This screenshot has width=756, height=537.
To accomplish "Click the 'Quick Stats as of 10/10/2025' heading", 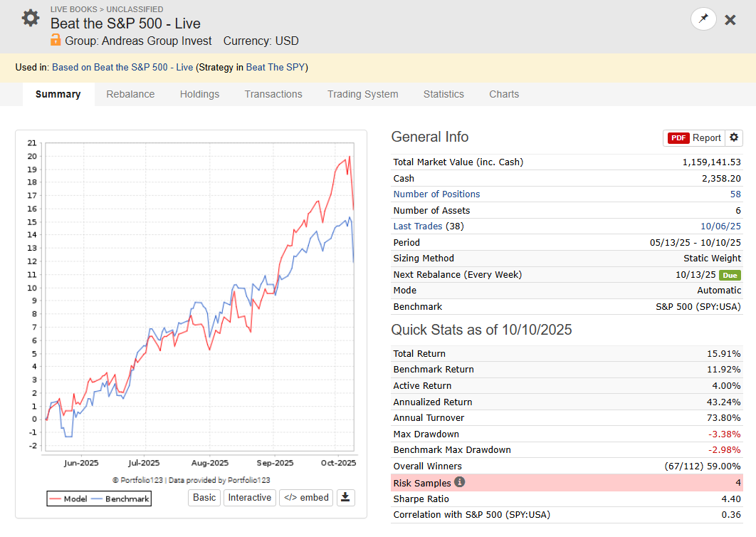I will [x=481, y=330].
